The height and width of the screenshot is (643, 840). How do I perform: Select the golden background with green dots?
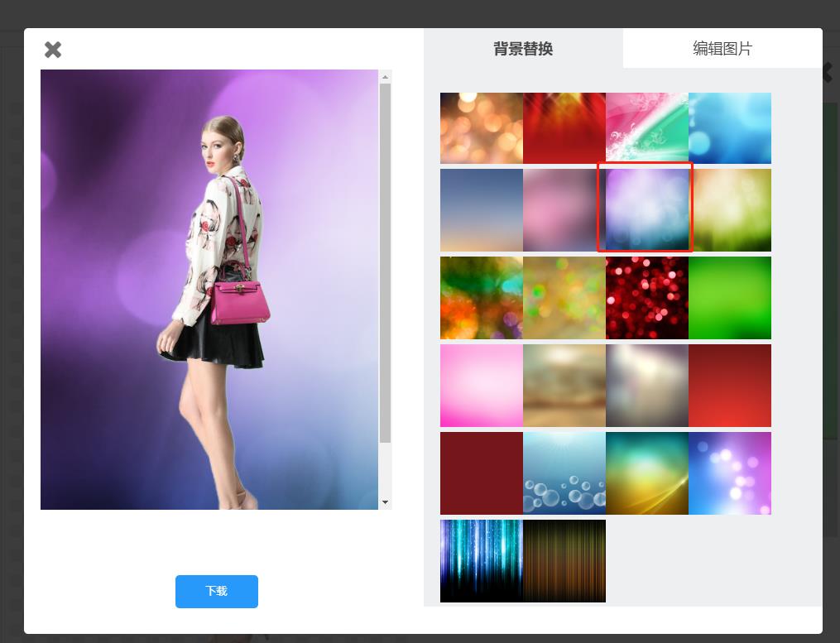(x=564, y=298)
